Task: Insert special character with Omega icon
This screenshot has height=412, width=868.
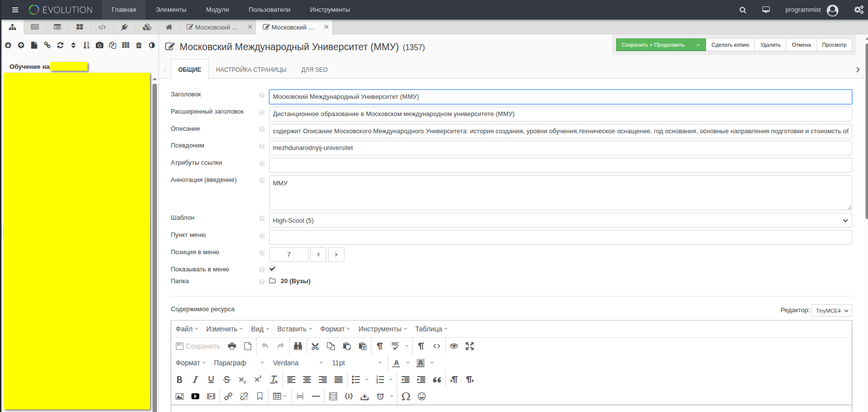Action: point(406,396)
